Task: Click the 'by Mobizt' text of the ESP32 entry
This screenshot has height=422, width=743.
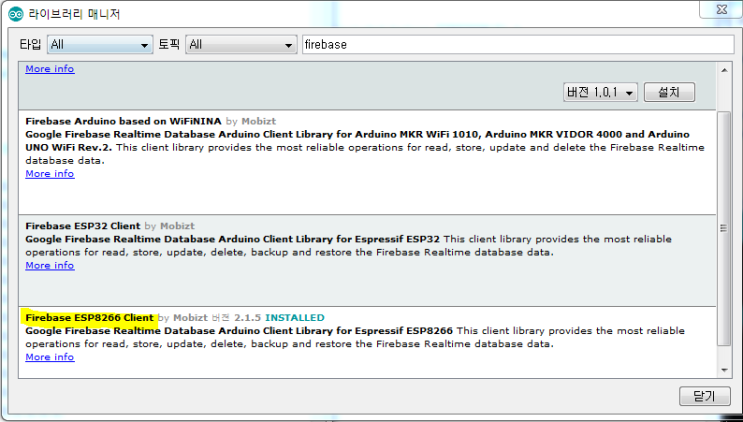Action: [170, 226]
